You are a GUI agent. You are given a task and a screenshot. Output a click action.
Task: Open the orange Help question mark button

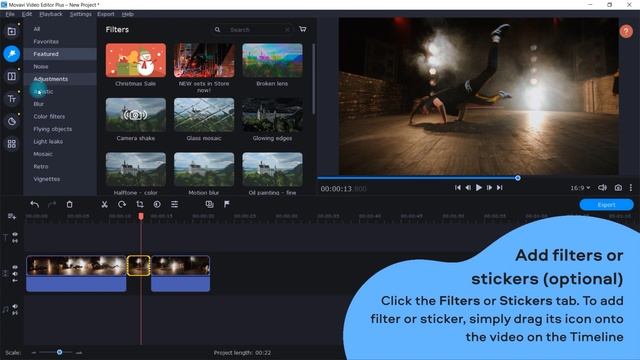point(626,31)
